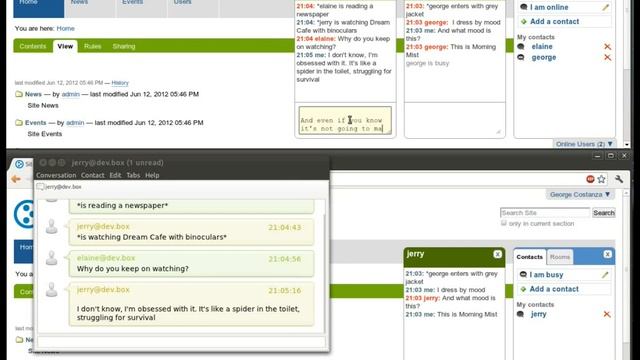Click Plone logo in lower window
Image resolution: width=640 pixels, height=360 pixels.
coord(24,214)
